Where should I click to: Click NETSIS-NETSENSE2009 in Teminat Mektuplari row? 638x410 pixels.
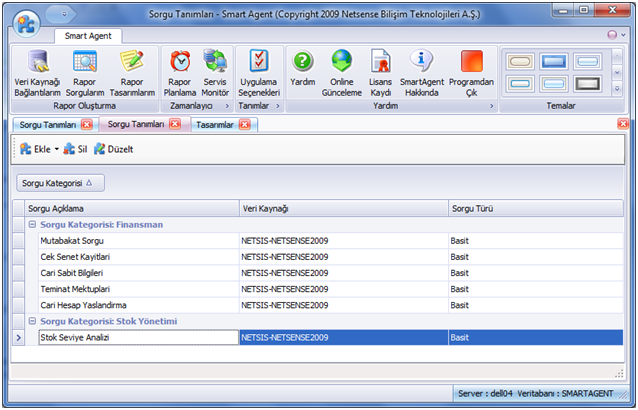(344, 289)
